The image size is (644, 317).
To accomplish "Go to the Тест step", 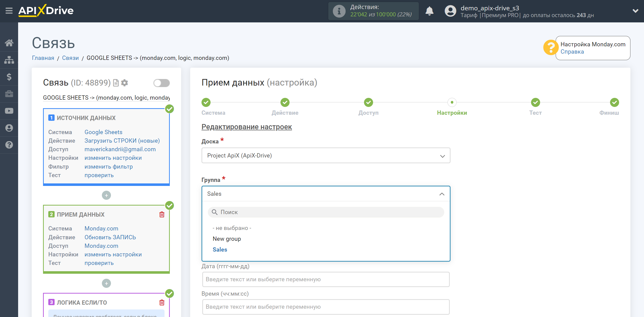I will pyautogui.click(x=536, y=102).
